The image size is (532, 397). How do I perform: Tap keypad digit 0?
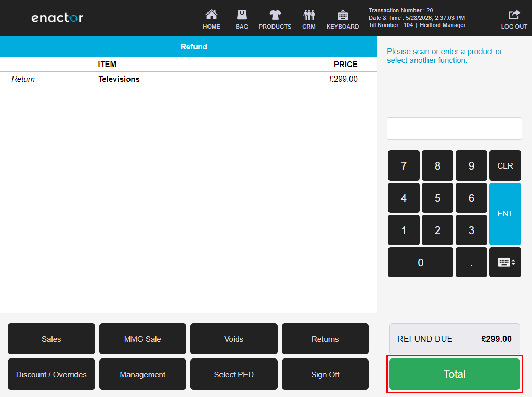click(420, 262)
